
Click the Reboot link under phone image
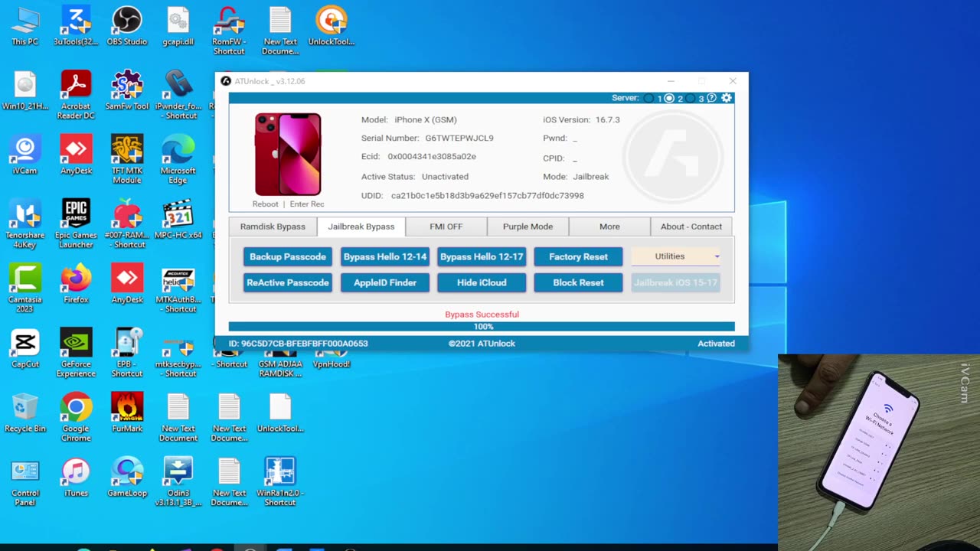(x=266, y=204)
